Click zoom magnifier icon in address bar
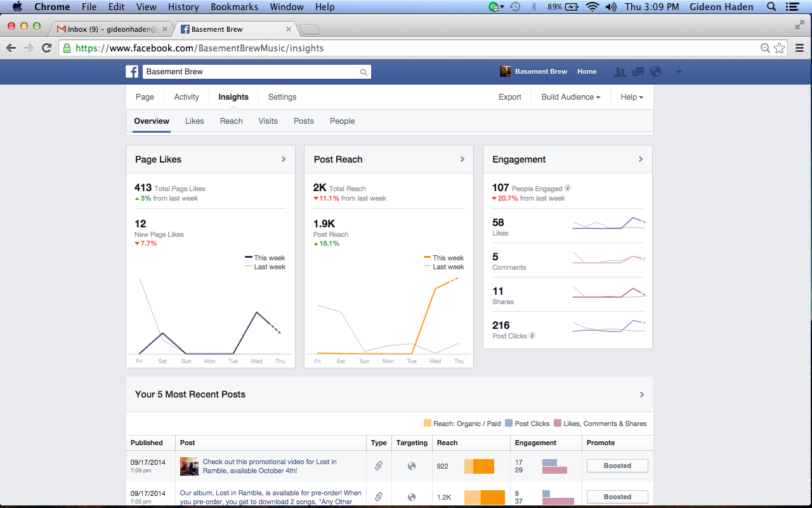 pos(766,48)
